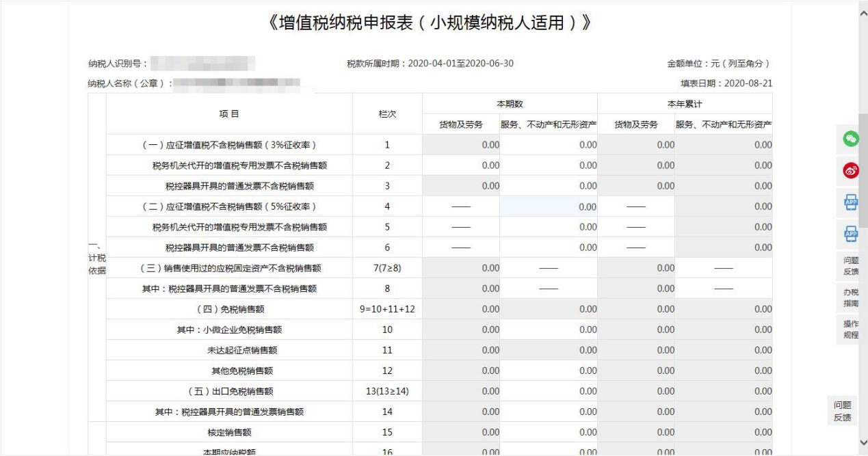868x456 pixels.
Task: Open the lower floating 问题反馈 button near the bottom right
Action: [x=843, y=411]
